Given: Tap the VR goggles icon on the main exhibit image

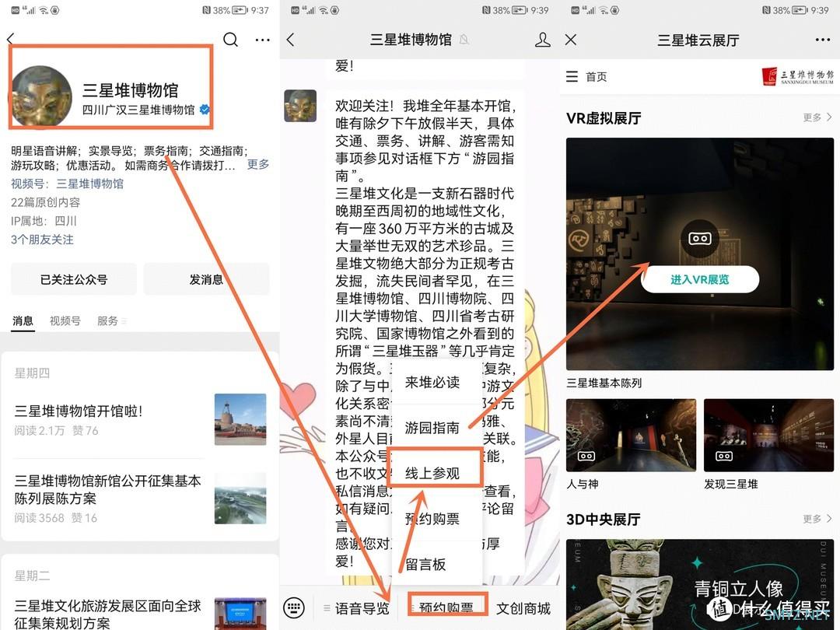Looking at the screenshot, I should pos(700,239).
